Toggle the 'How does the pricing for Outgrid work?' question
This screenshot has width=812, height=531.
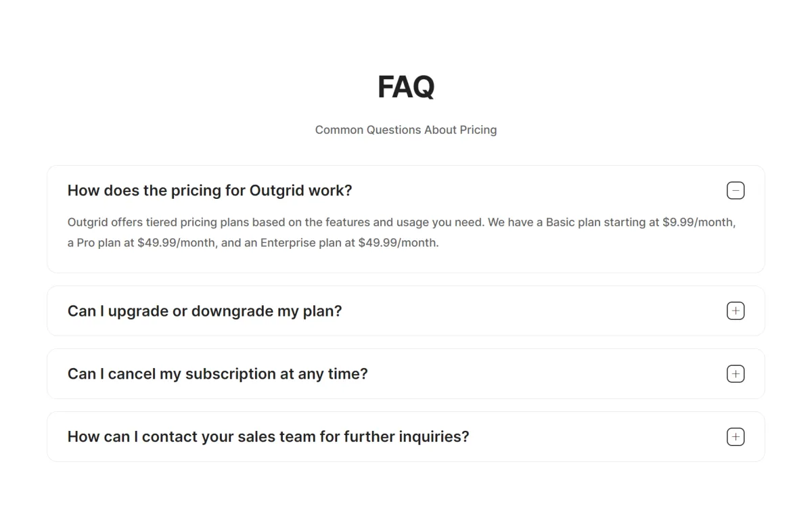click(210, 191)
